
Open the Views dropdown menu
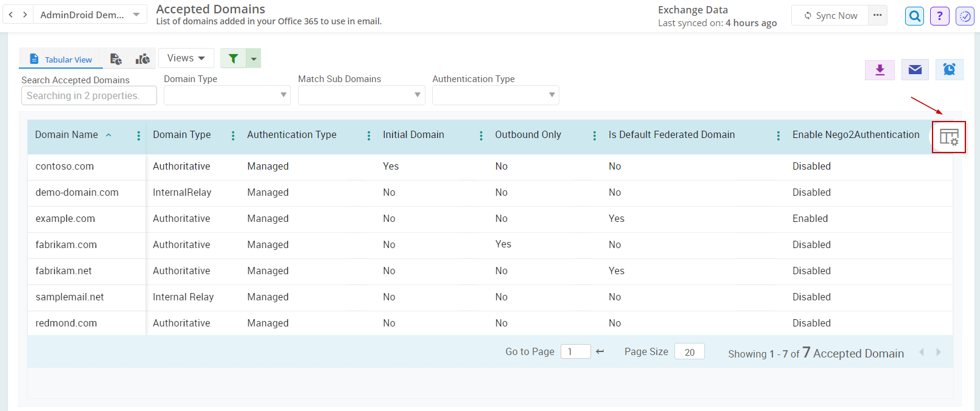click(x=186, y=58)
